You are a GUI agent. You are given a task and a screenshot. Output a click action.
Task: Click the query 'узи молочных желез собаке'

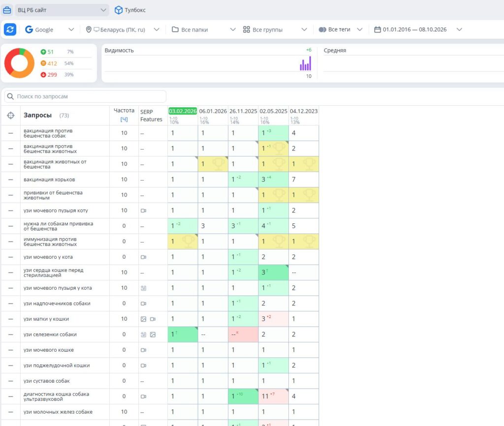pyautogui.click(x=58, y=412)
